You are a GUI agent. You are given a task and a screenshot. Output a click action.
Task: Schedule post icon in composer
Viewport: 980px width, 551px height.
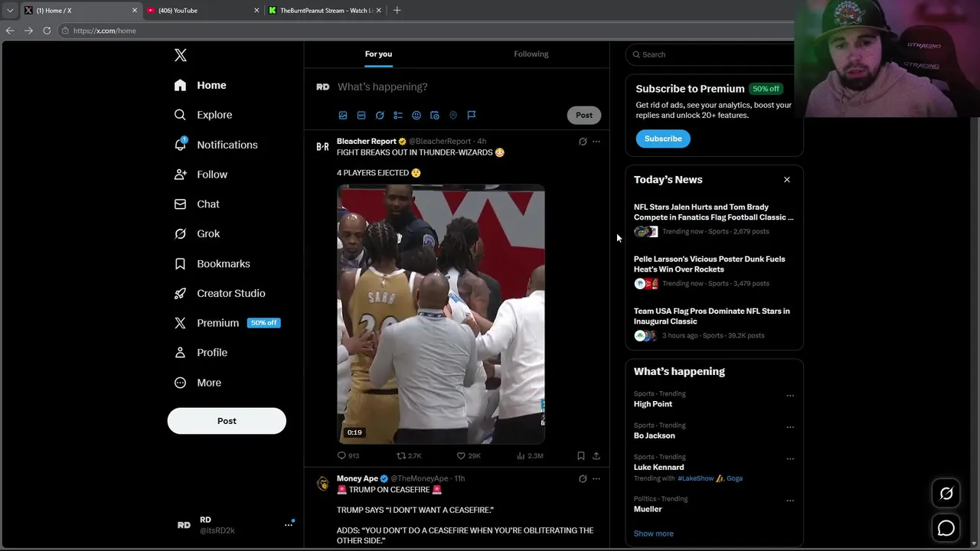pos(435,116)
